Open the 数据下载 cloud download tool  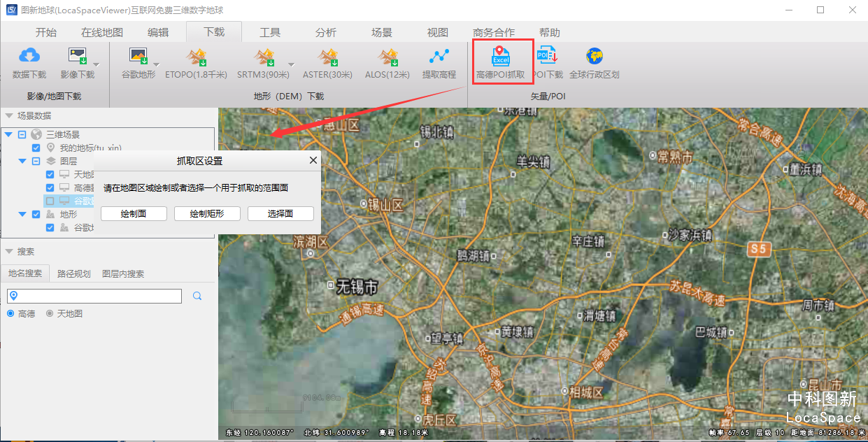pos(29,63)
